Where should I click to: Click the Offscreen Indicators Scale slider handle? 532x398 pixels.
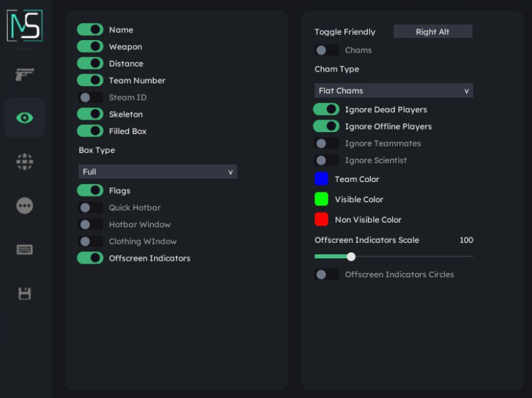coord(351,257)
